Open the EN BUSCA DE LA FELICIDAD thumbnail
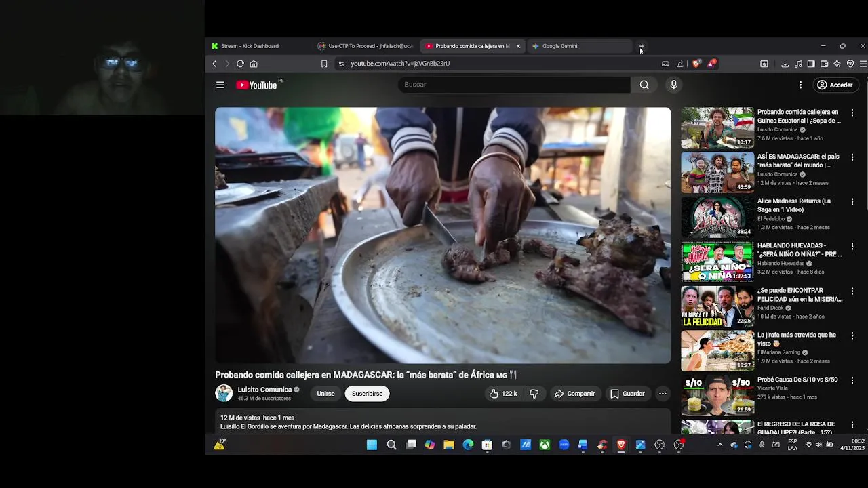 tap(717, 306)
